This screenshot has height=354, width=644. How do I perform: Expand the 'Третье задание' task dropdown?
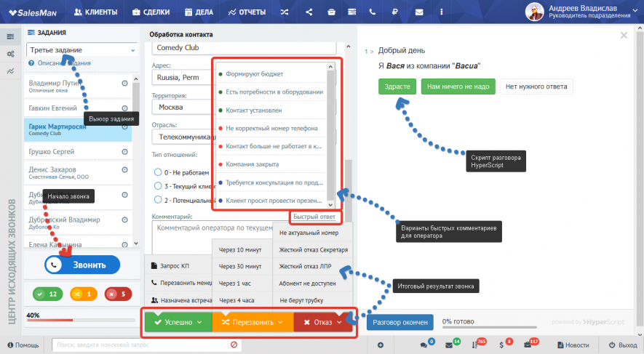pyautogui.click(x=82, y=50)
